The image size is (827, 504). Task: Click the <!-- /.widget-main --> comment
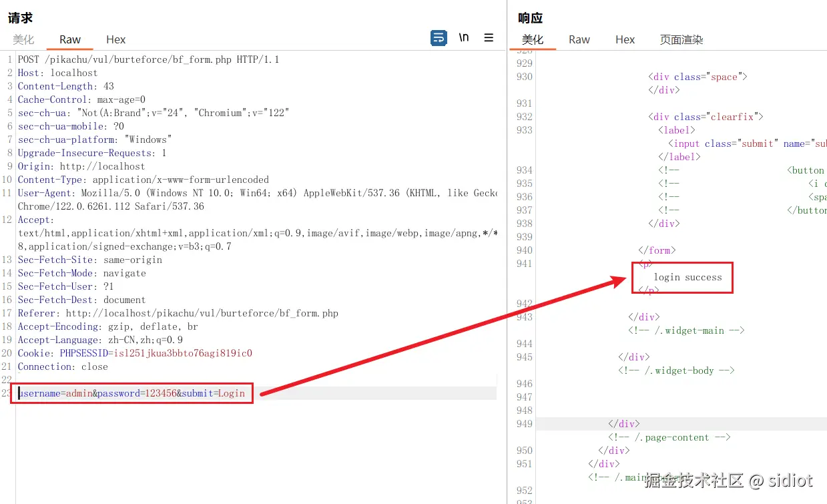tap(686, 330)
